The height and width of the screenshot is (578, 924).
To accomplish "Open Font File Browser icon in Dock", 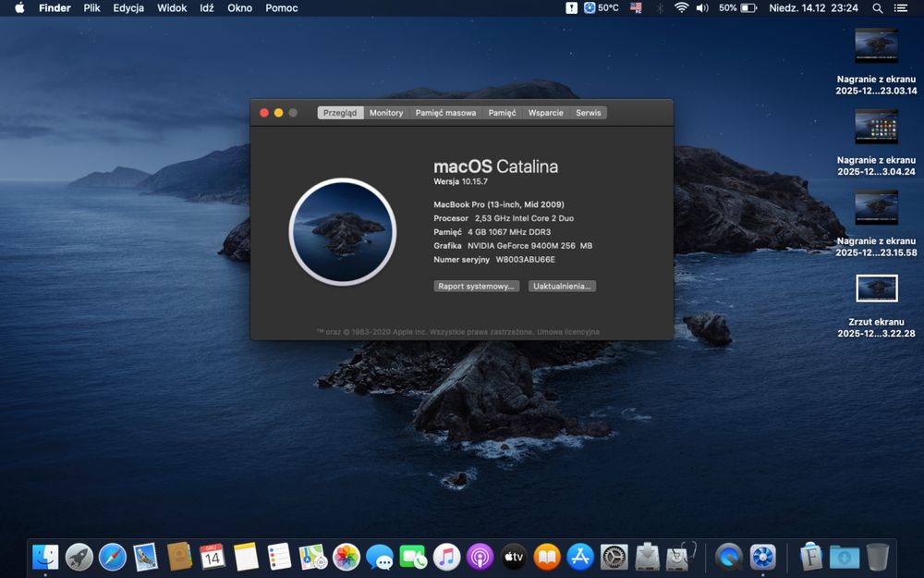I will pos(811,557).
